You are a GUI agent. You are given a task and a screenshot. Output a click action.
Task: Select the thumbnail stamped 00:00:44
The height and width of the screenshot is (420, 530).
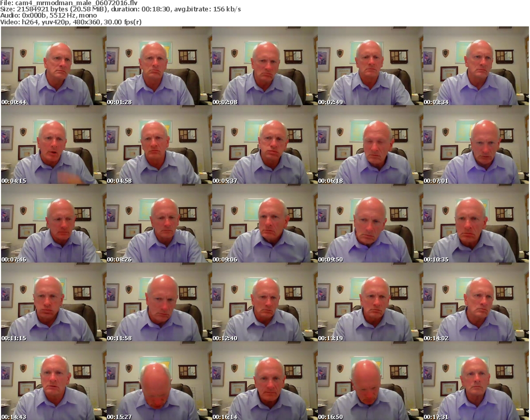[x=54, y=66]
